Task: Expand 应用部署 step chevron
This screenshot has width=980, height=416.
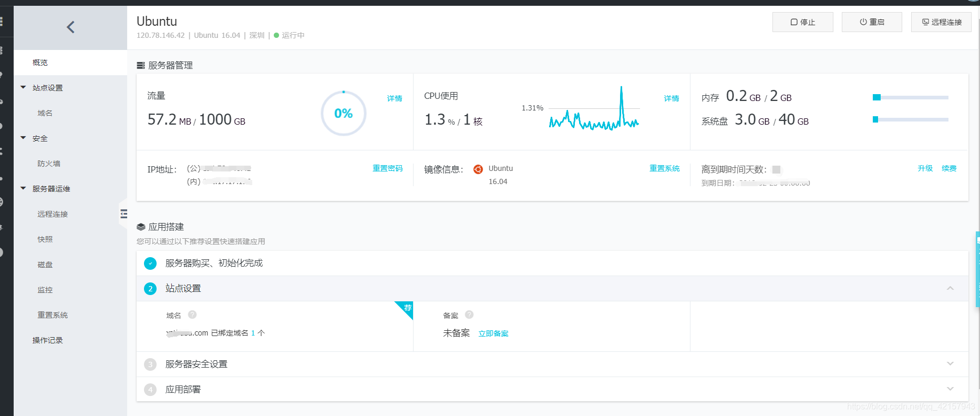Action: coord(950,389)
